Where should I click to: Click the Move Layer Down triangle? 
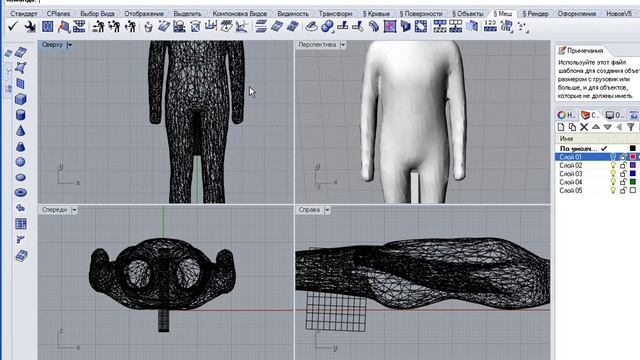click(x=607, y=127)
